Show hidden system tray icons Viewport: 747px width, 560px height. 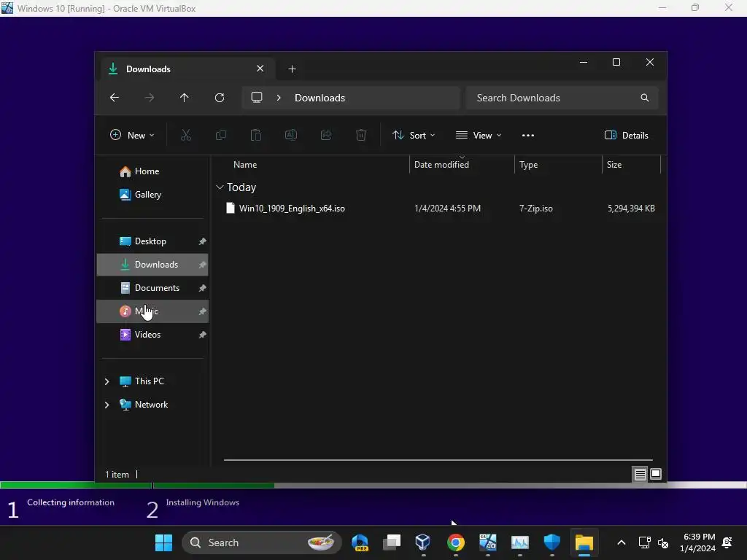[622, 542]
